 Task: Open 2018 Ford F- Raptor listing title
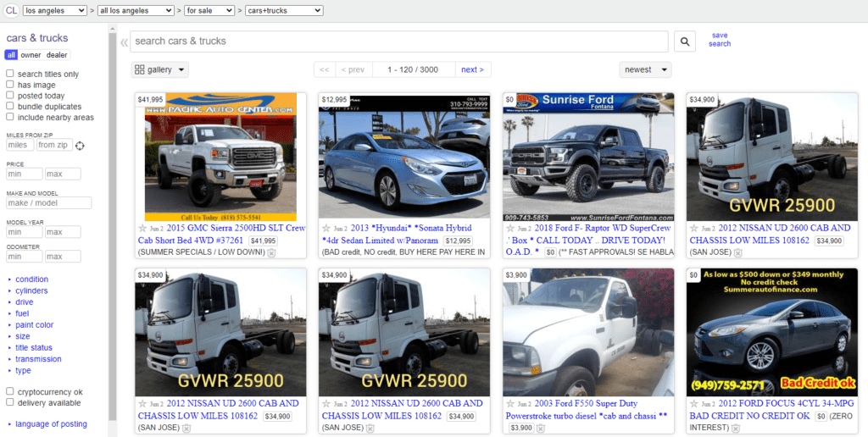click(x=589, y=240)
